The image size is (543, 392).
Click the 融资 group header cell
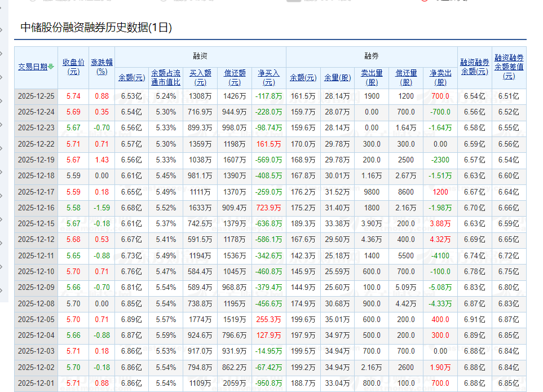point(200,56)
